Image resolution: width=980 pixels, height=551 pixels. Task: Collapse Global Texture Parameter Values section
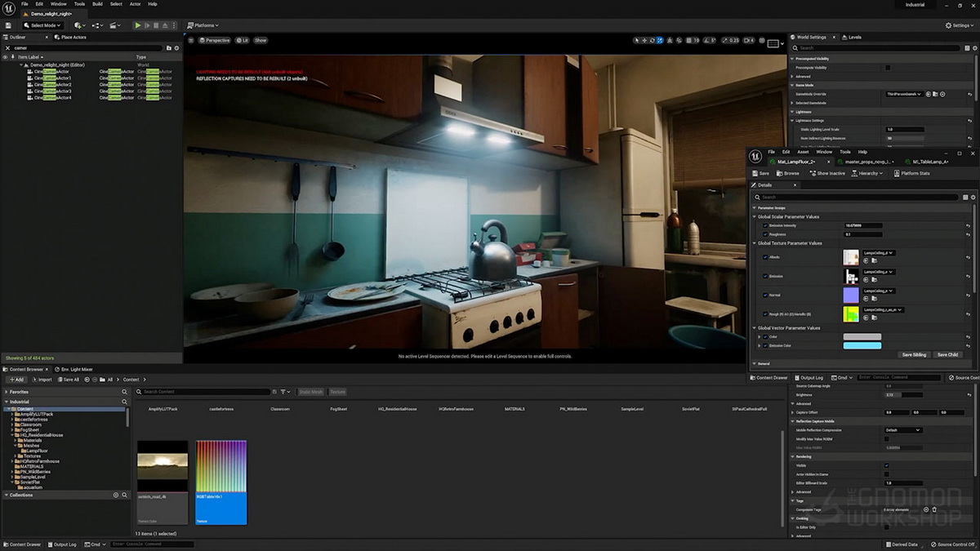click(754, 243)
